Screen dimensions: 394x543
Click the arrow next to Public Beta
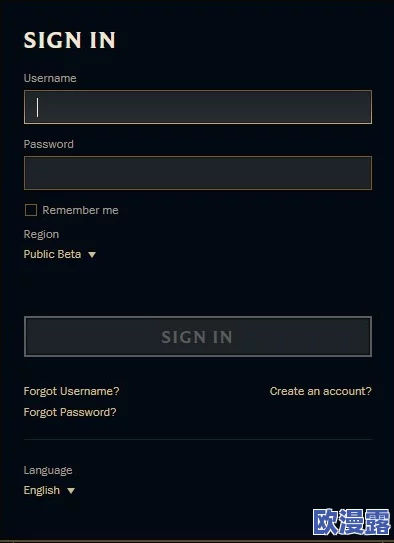92,255
